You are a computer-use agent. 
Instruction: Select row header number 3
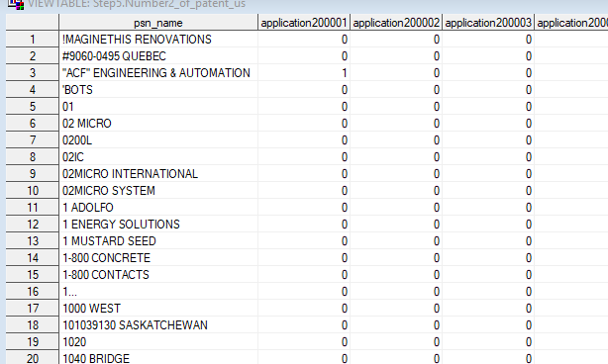[33, 73]
